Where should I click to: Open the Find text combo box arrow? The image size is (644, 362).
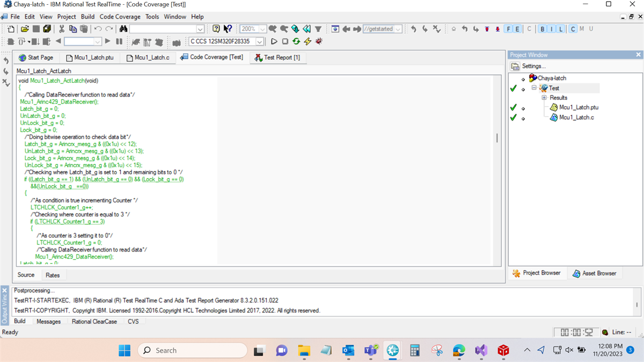200,29
